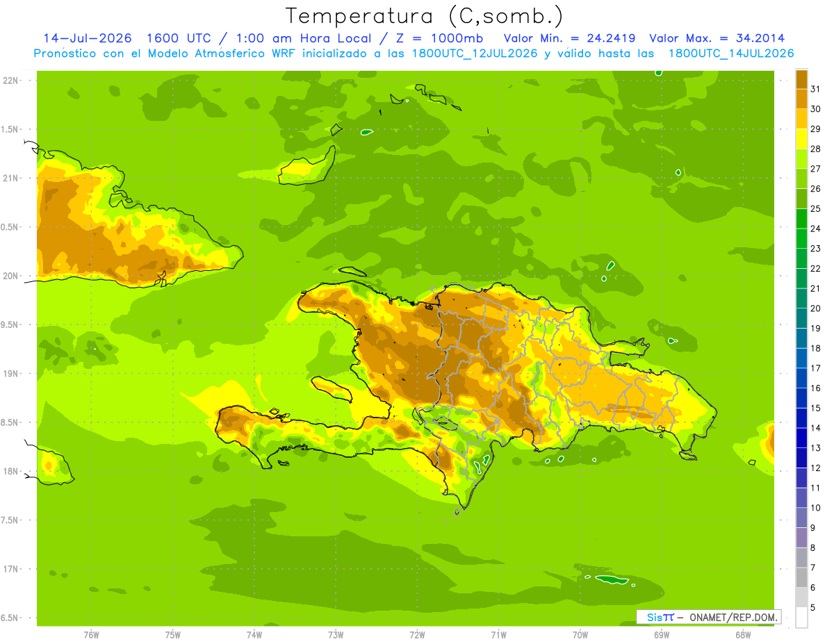Click the '70W' longitude label

click(x=580, y=634)
